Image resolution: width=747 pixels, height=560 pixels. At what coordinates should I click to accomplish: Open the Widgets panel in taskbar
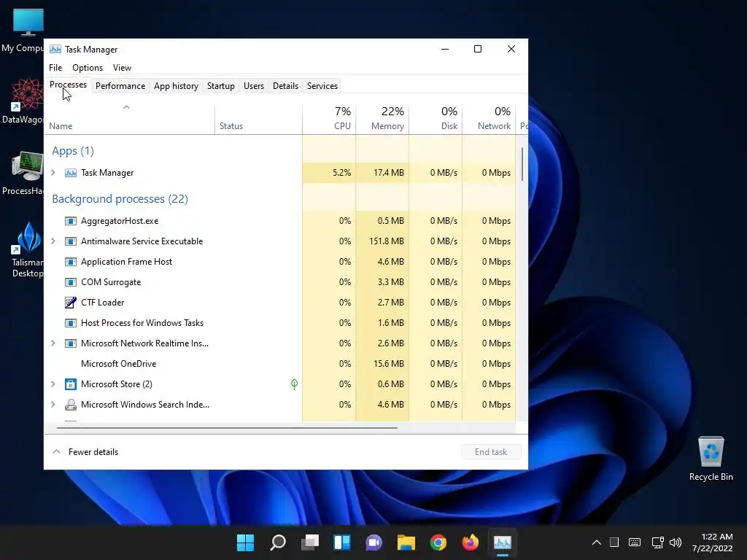342,542
